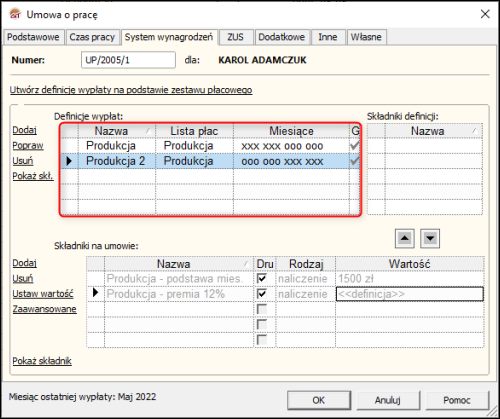Click Dodaj link beside Składniki na umowie
This screenshot has width=500, height=419.
(x=24, y=263)
